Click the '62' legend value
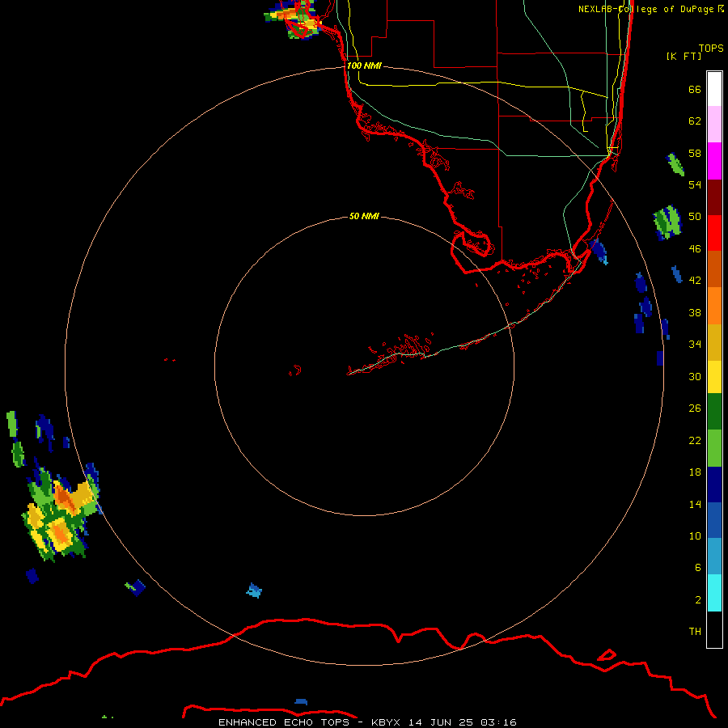 point(695,121)
